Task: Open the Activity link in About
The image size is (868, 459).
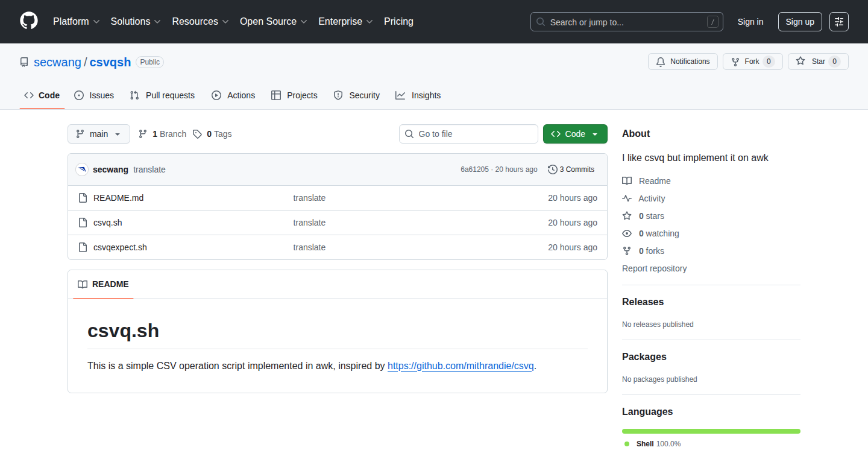Action: [x=644, y=198]
